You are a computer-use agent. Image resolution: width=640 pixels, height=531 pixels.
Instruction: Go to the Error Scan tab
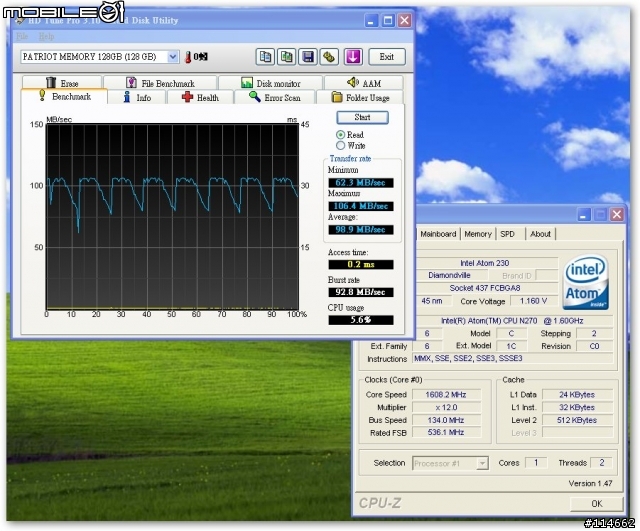[x=275, y=98]
